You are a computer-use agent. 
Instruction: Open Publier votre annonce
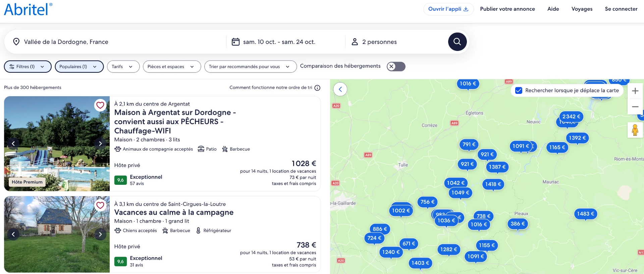coord(507,9)
